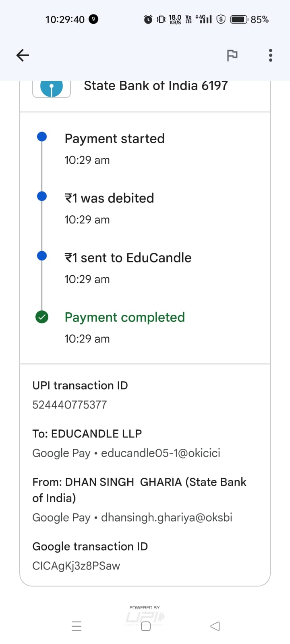Tap the dhansingh.ghariya@oksbi UPI address
Screen dimensions: 290x644
pyautogui.click(x=166, y=517)
